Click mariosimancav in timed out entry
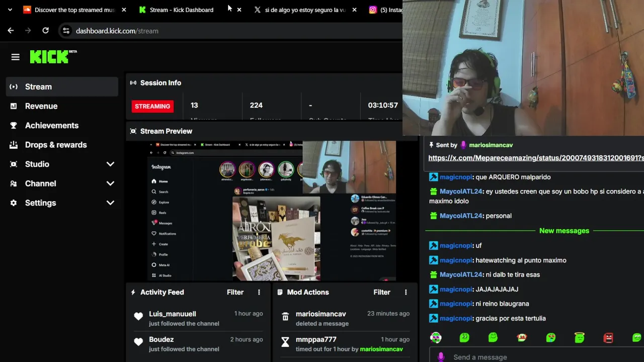 (381, 349)
